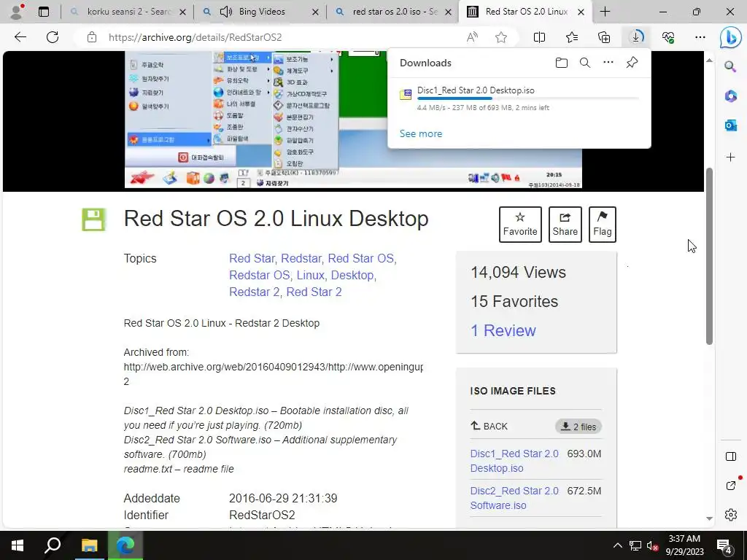Open Windows Start menu

[x=18, y=545]
